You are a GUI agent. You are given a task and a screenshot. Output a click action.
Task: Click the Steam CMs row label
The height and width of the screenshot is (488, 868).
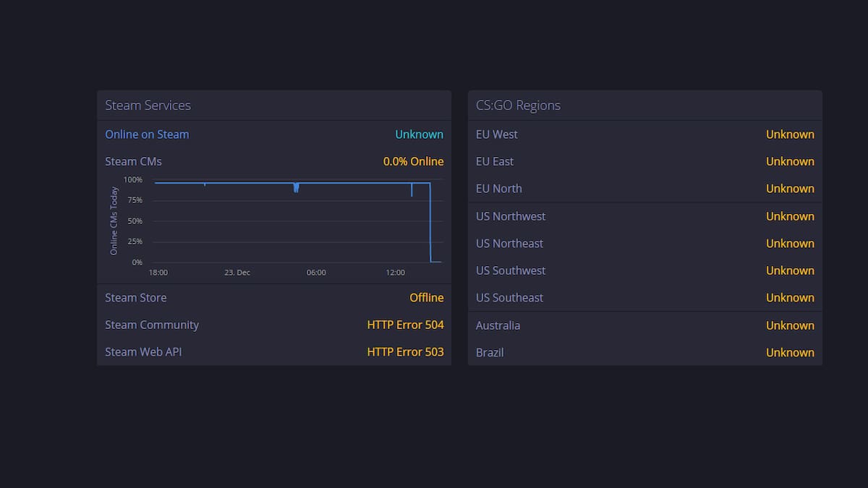point(133,161)
